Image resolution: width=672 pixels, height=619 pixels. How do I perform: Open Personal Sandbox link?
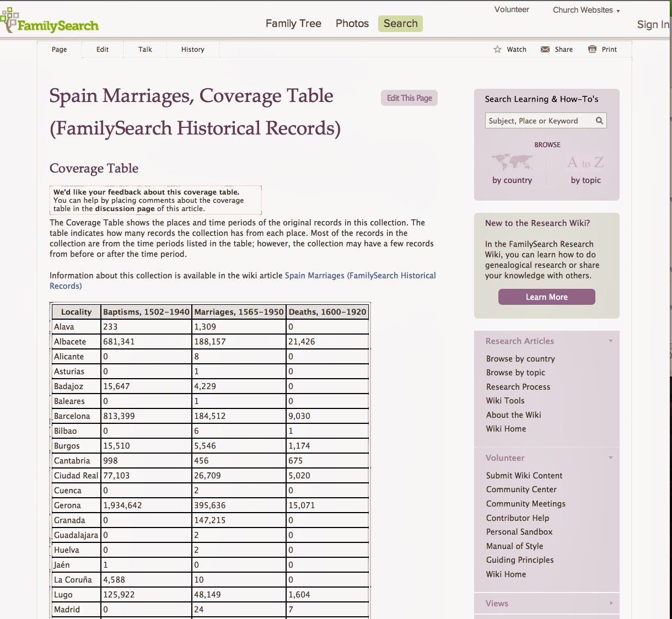519,532
